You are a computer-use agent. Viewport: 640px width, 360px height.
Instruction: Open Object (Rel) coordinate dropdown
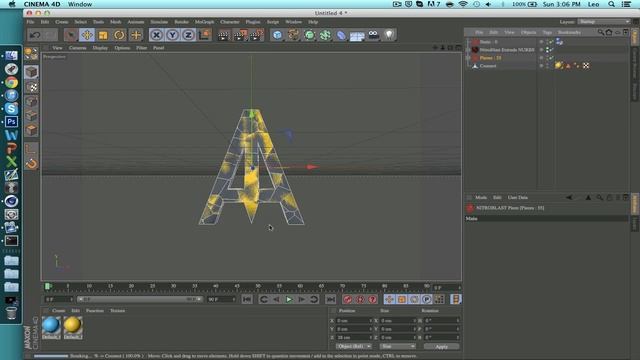tap(353, 347)
